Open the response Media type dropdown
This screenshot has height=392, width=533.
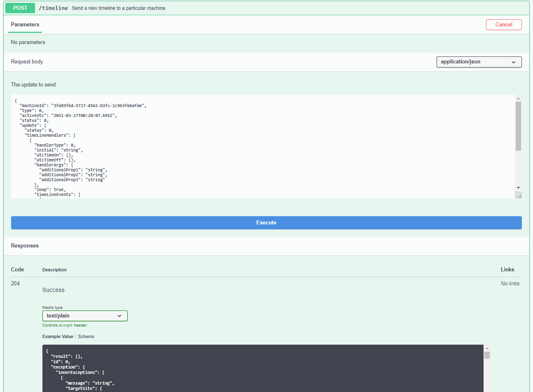pos(84,315)
